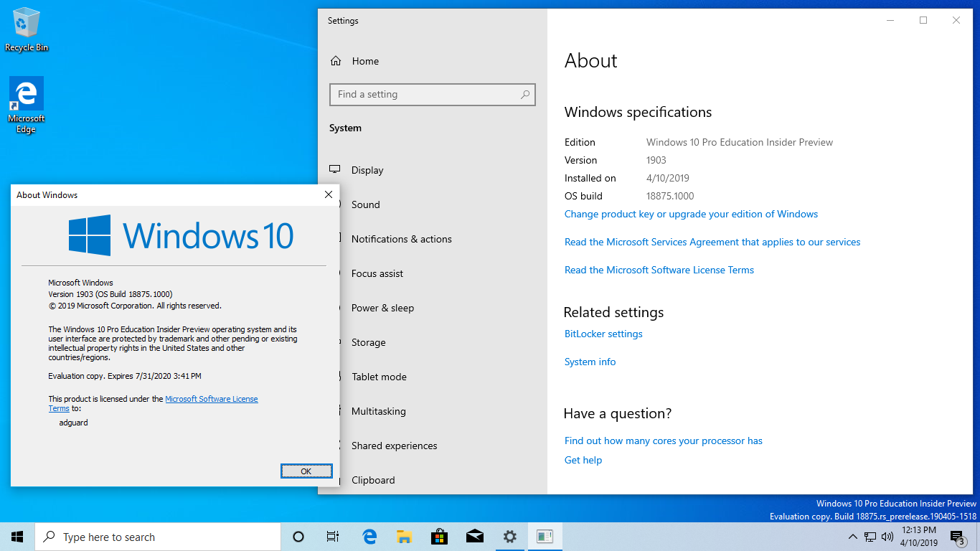980x551 pixels.
Task: Open the Action Center notifications icon
Action: 957,537
